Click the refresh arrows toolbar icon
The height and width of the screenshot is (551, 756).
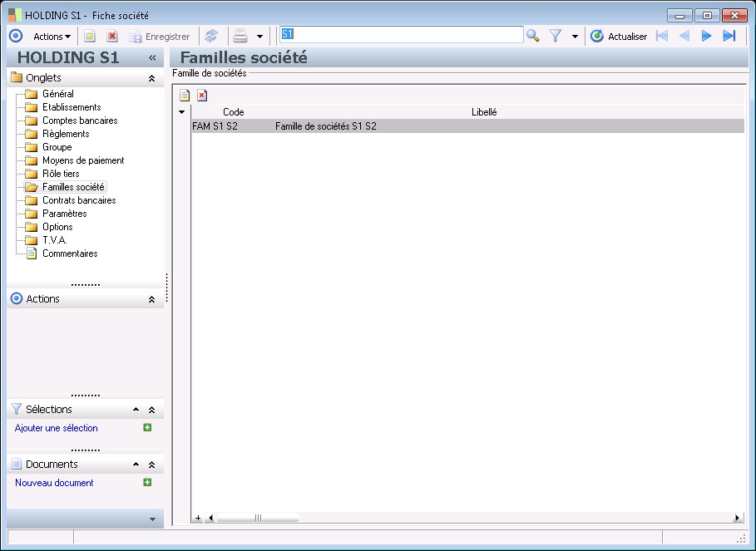point(211,36)
